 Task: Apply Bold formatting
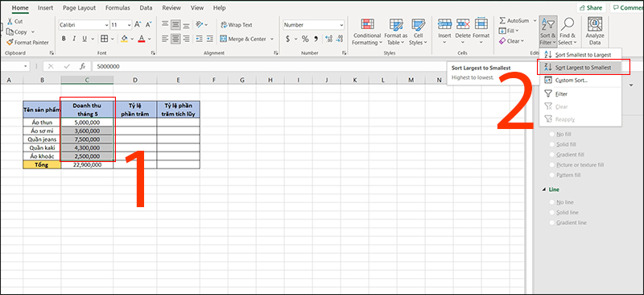coord(64,39)
